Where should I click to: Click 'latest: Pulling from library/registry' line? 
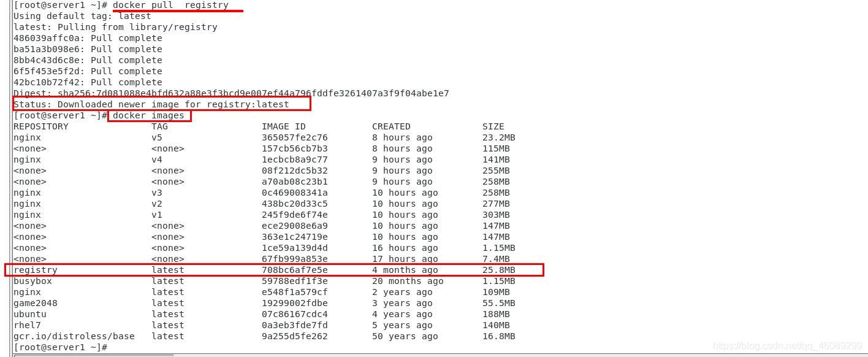115,27
